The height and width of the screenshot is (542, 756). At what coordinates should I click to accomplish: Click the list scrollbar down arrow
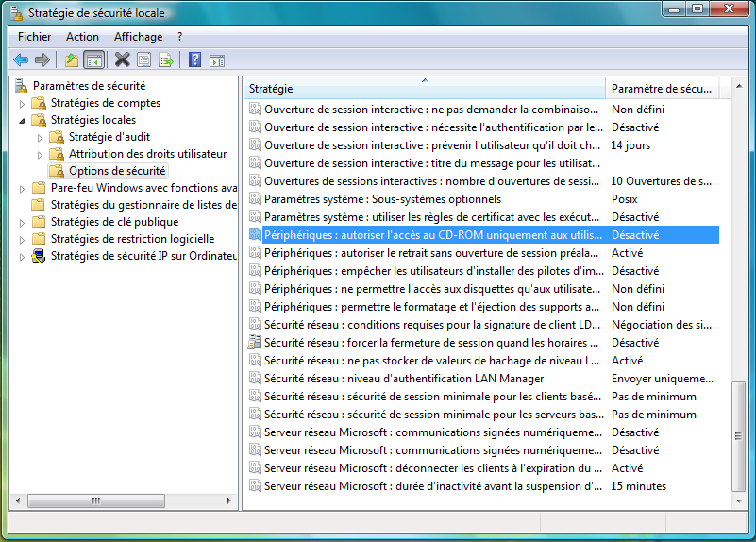(739, 500)
